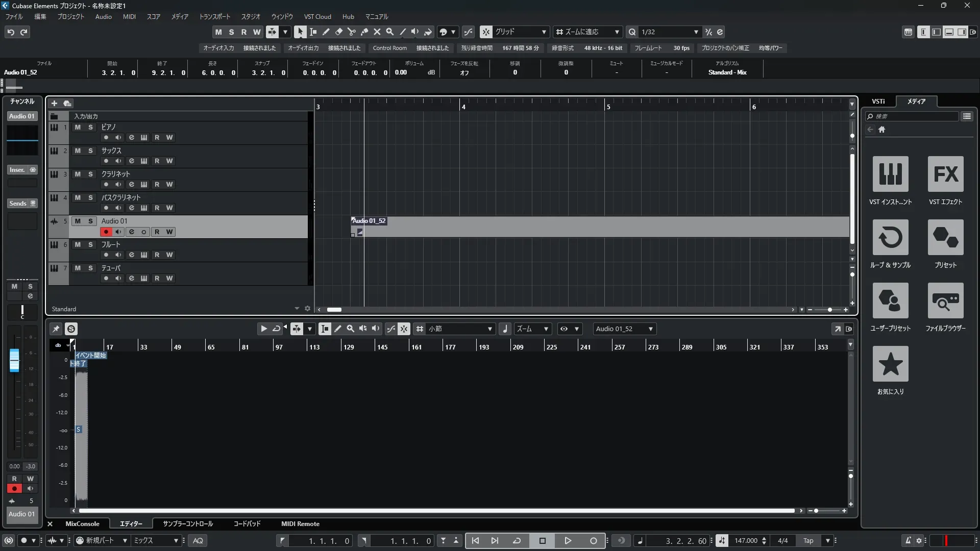Open the Favorites star tile

[890, 364]
